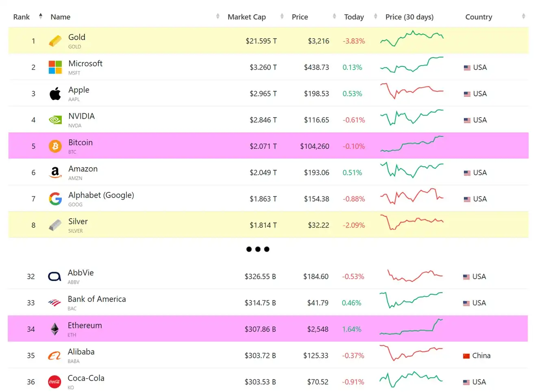Click the Ethereum logo icon

click(x=54, y=329)
